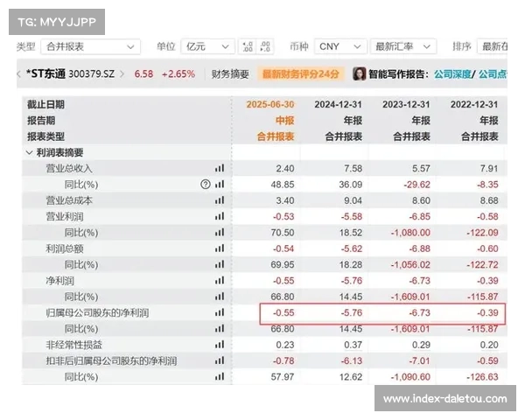Open chart icon for 扣非后归属母公司股东的净利润 row

(220, 360)
